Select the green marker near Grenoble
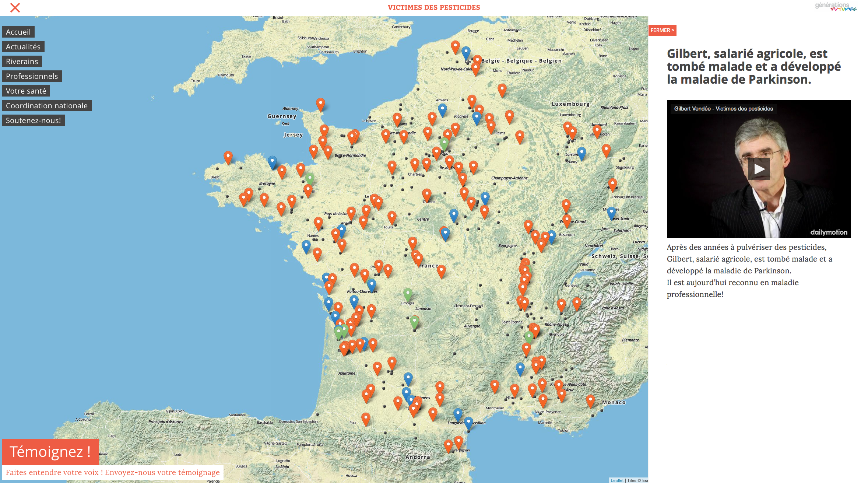The width and height of the screenshot is (868, 483). click(x=529, y=337)
